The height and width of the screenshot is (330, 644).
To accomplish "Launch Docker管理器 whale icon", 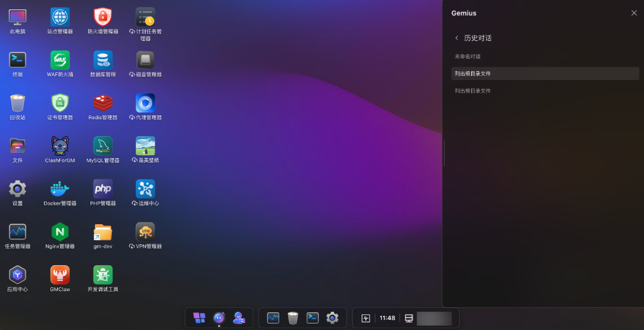I will click(60, 189).
